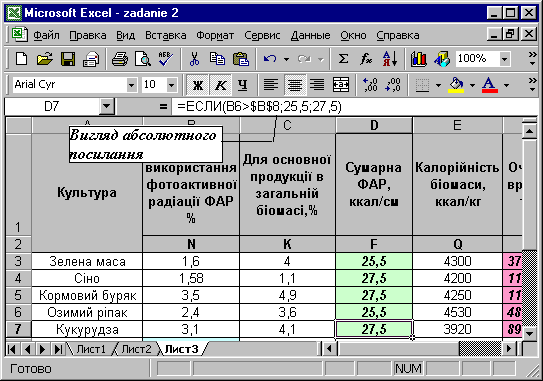Switch to the Лист1 sheet tab
The height and width of the screenshot is (381, 543).
point(91,349)
